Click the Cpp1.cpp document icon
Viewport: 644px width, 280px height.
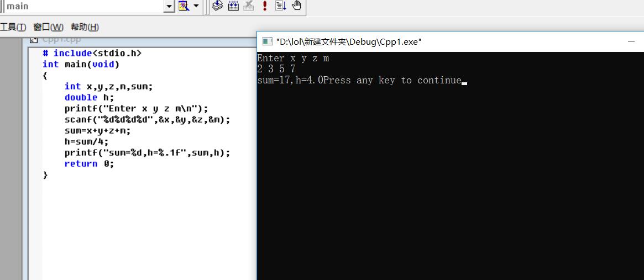[x=34, y=40]
